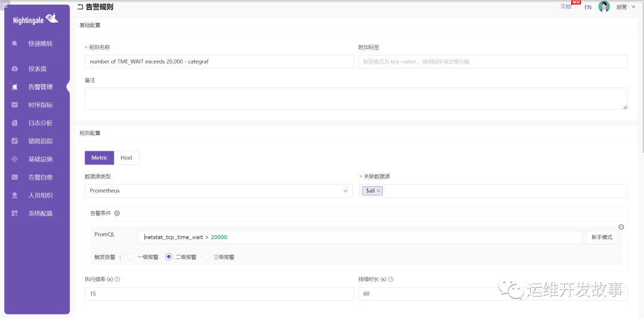The height and width of the screenshot is (318, 644).
Task: Remove the PromQL condition with minus icon
Action: [621, 227]
